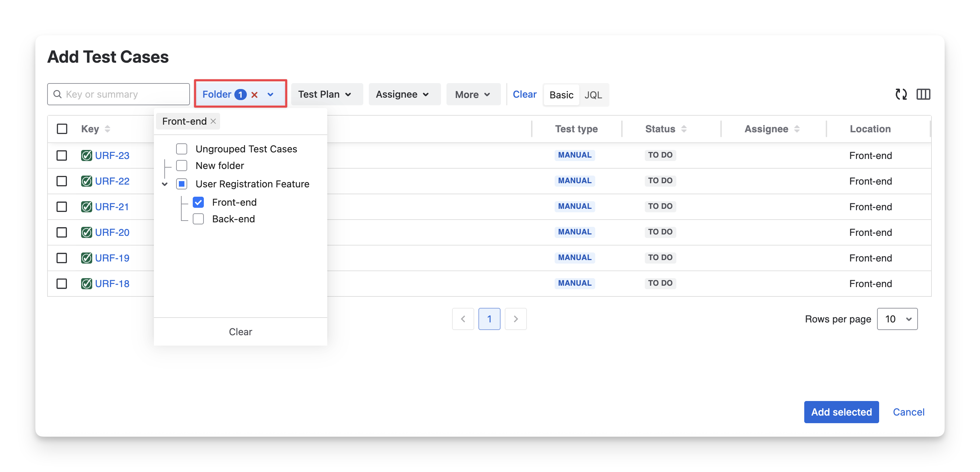Click the previous page arrow

click(x=462, y=319)
